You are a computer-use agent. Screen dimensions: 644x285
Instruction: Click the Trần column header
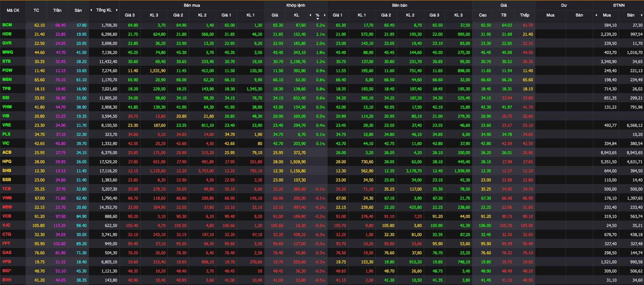click(x=57, y=10)
